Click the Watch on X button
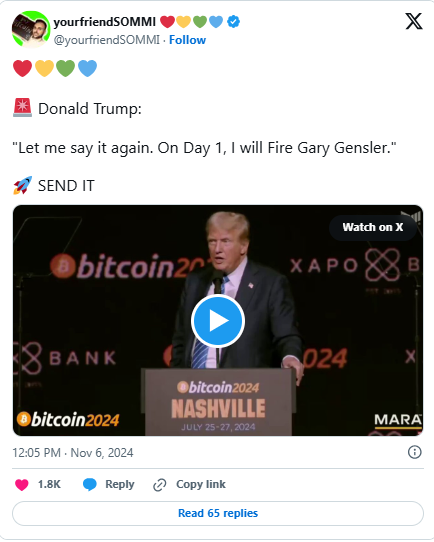The width and height of the screenshot is (434, 542). tap(373, 227)
